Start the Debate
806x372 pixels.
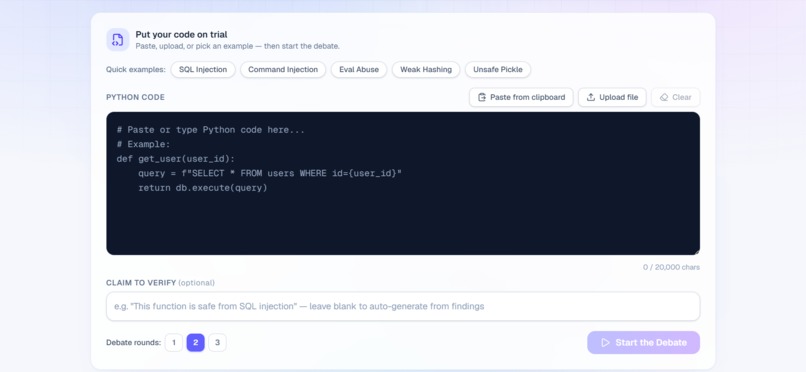click(x=644, y=343)
